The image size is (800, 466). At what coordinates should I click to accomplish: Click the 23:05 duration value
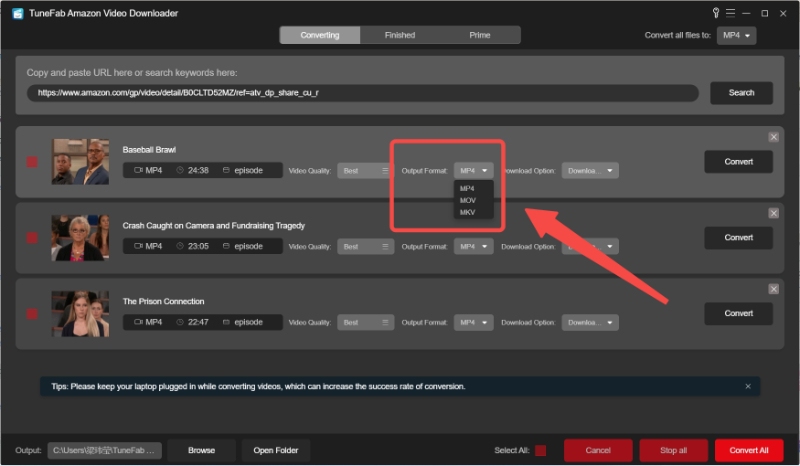pos(198,247)
